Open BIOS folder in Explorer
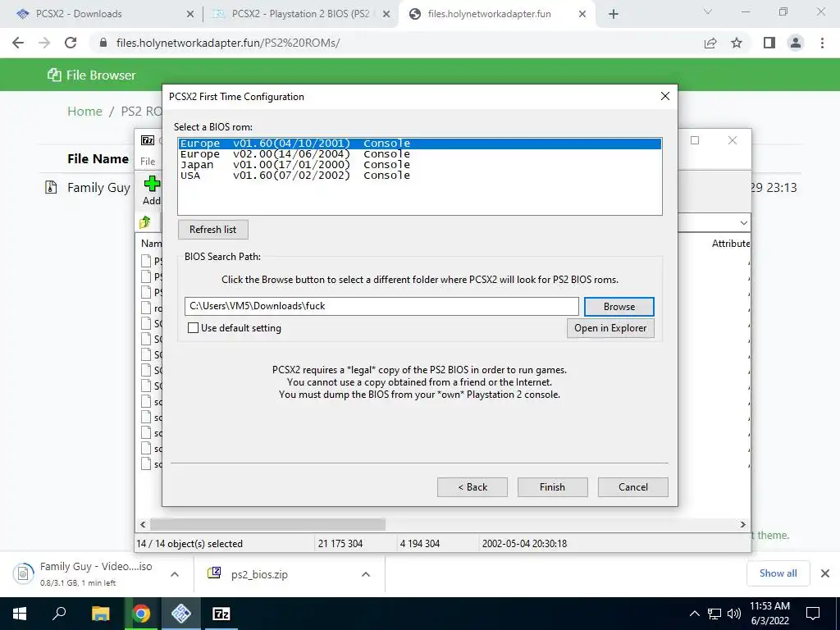The image size is (840, 630). 610,328
